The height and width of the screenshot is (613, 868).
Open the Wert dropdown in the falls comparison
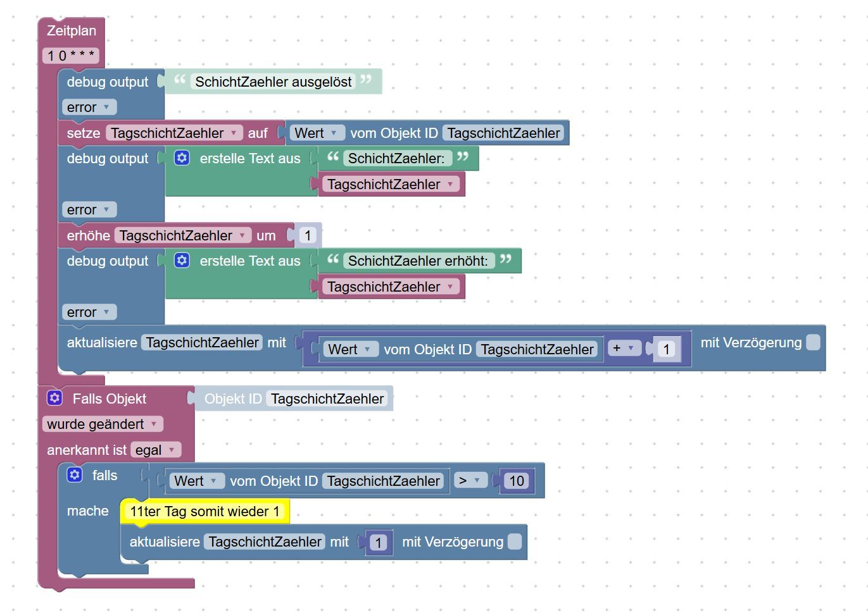click(197, 481)
